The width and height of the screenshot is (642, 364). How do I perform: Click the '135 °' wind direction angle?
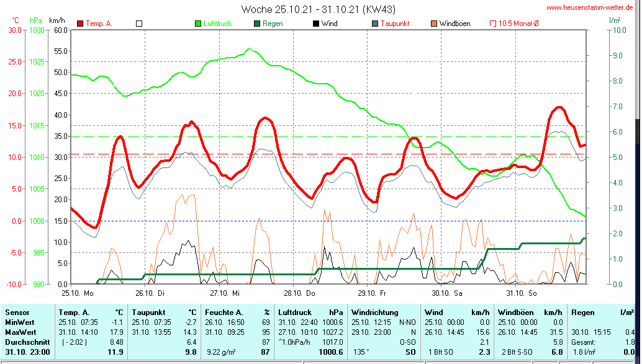coord(361,352)
